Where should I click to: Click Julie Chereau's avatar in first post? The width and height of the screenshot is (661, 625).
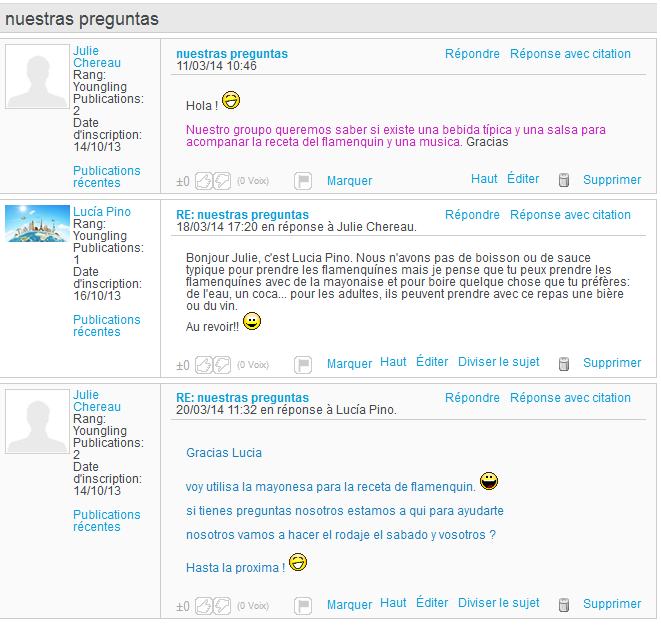[37, 77]
